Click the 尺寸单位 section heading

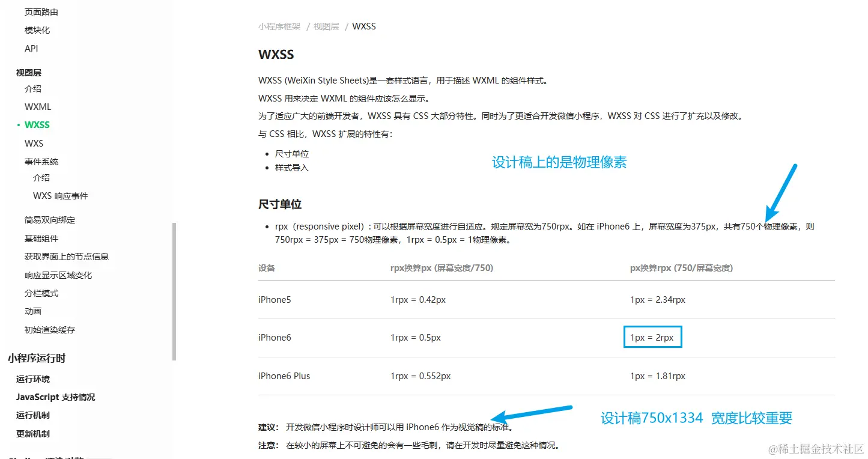coord(280,204)
